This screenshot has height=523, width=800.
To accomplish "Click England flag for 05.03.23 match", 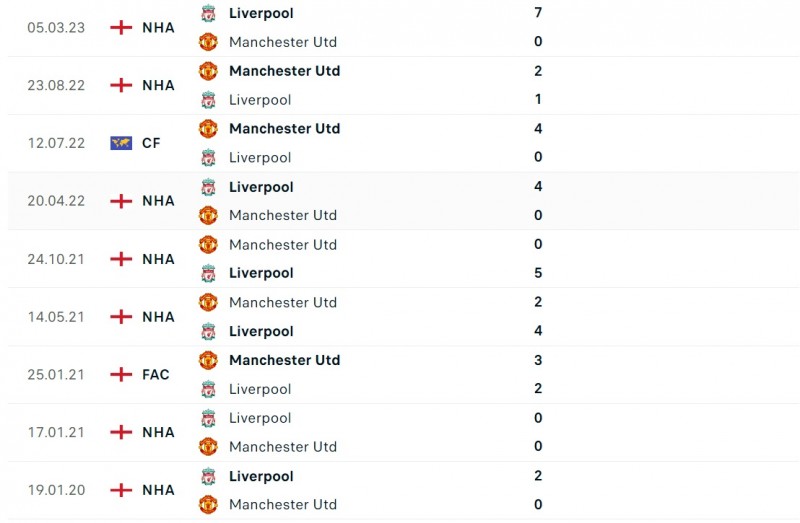I will (x=121, y=27).
